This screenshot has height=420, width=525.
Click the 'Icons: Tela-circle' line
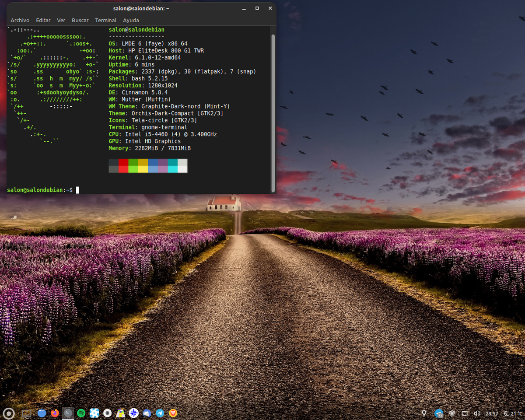[x=153, y=120]
